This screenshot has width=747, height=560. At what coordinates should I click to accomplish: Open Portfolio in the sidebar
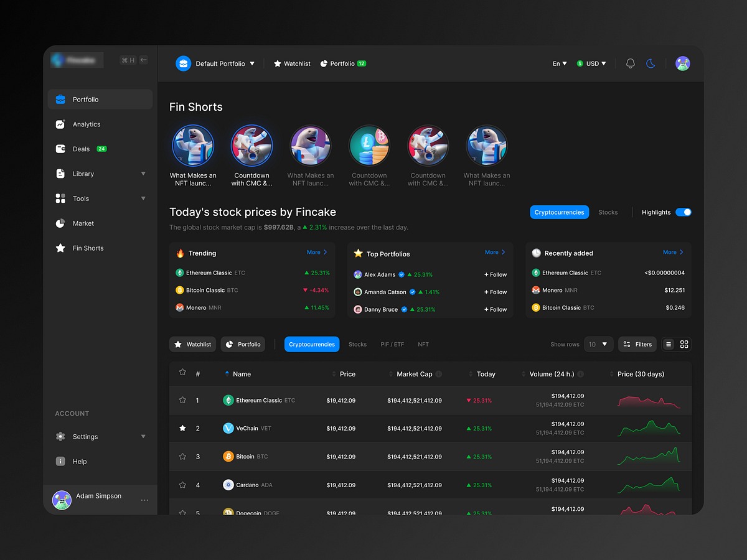tap(100, 100)
